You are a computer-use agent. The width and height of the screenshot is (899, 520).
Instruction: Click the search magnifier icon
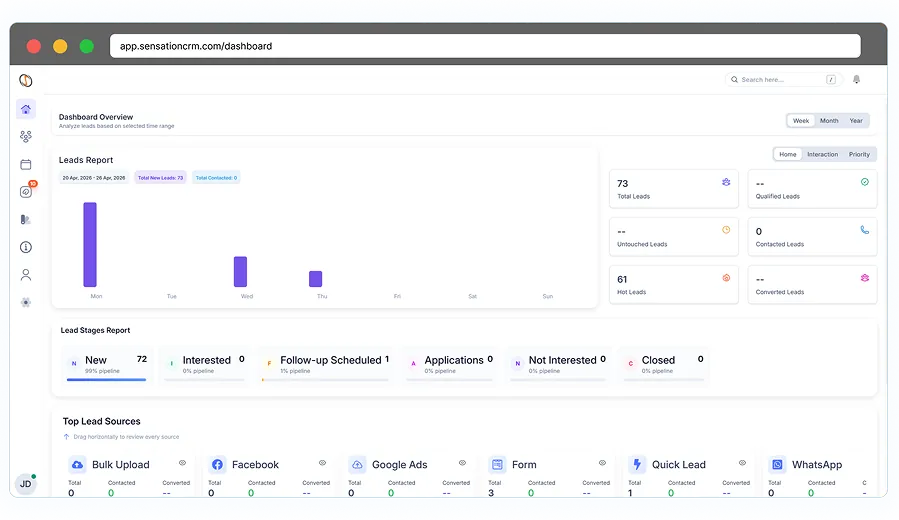(x=734, y=80)
